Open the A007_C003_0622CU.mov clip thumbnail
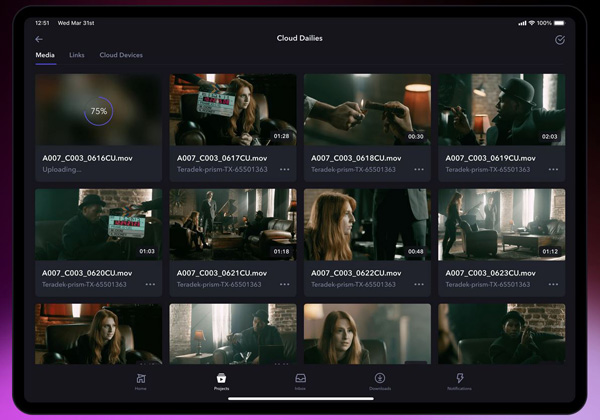This screenshot has width=600, height=420. [367, 224]
